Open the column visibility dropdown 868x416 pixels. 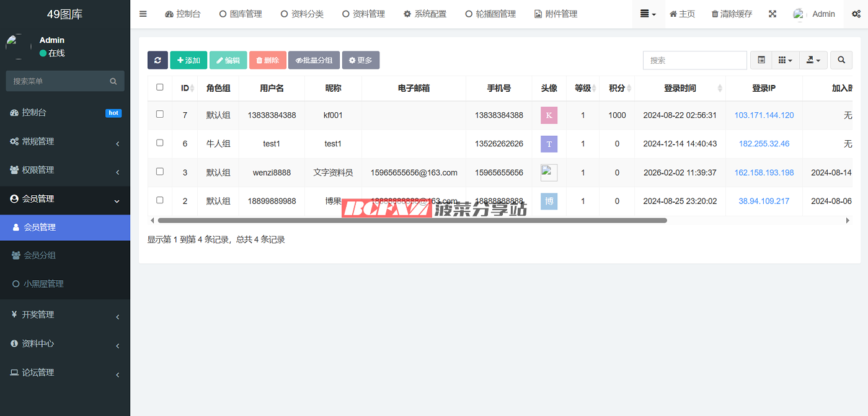(x=785, y=60)
